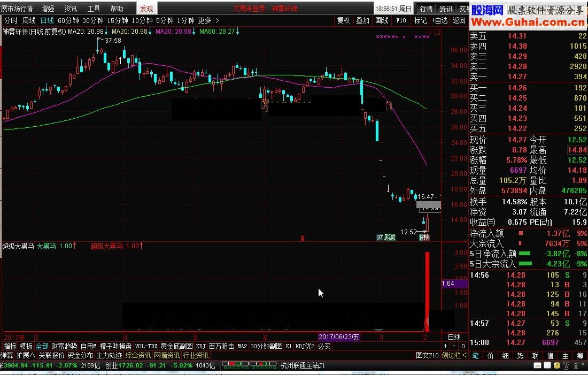Screen dimensions: 588x375
Task: Open the 帮助 menu
Action: (x=117, y=8)
